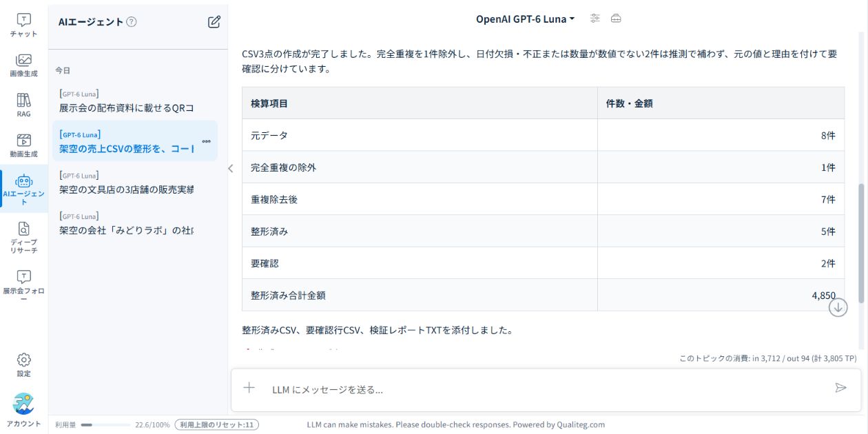
Task: Click the header icon right of the sliders
Action: coord(616,19)
